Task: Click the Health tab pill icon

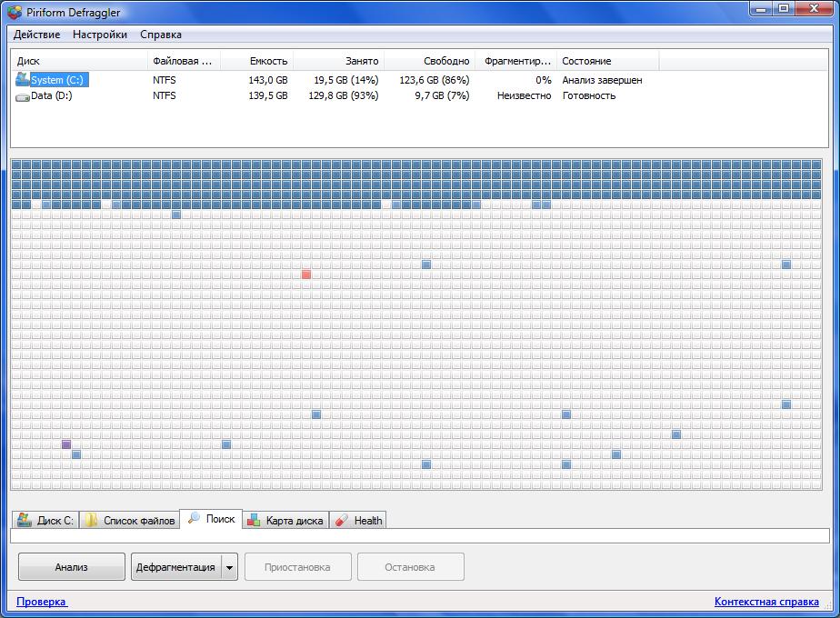Action: pos(342,521)
